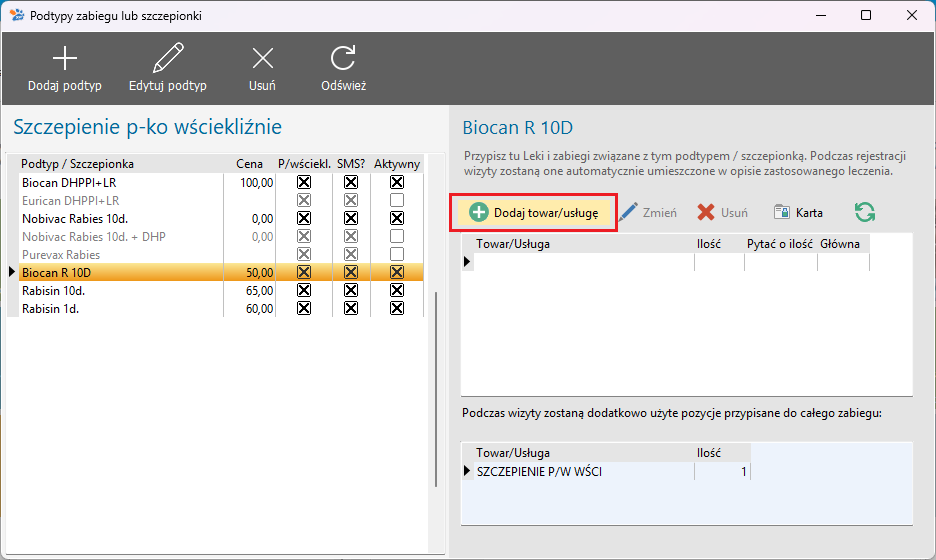This screenshot has height=560, width=936.
Task: Select the Nobivac Rabies 10d. row
Action: pos(221,219)
